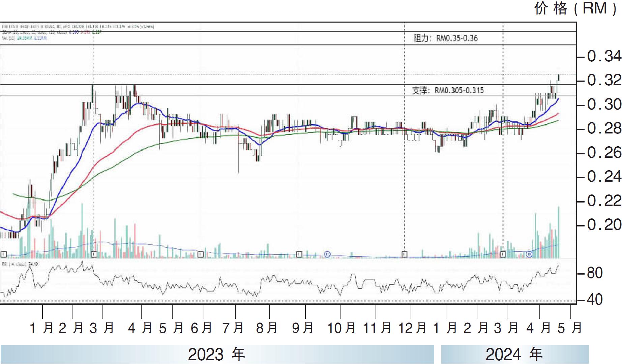Click the stock symbol title at chart top
The width and height of the screenshot is (622, 364).
(x=78, y=26)
